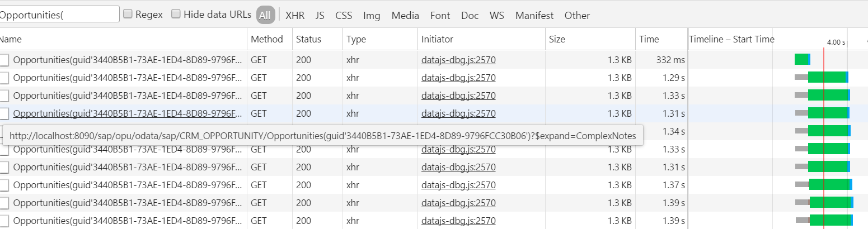Sort by the Name column header

coord(123,39)
